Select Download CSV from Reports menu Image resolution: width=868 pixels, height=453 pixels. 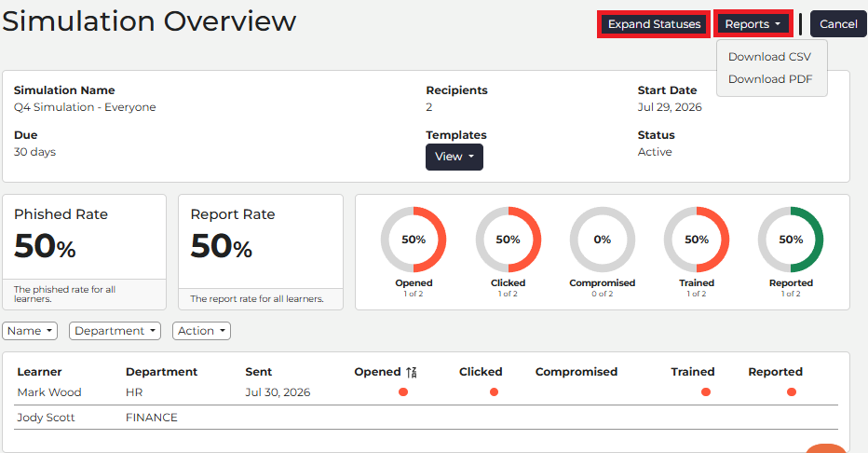(x=769, y=57)
